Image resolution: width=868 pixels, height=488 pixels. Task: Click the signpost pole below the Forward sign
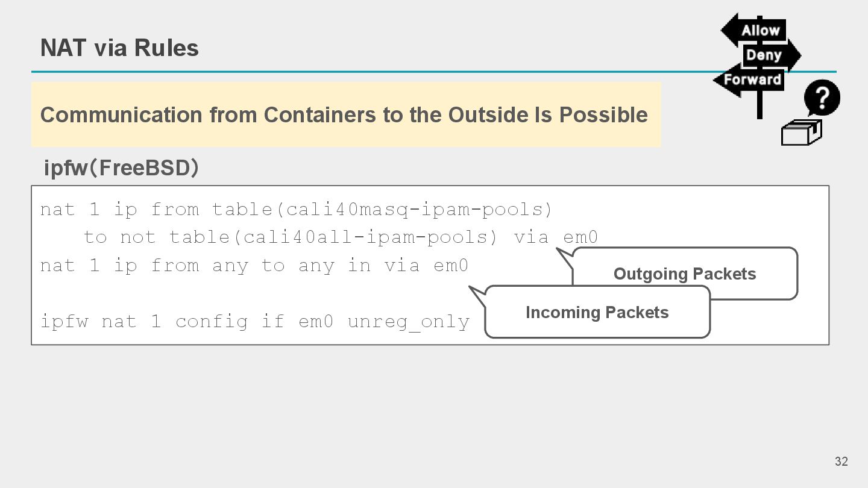tap(759, 105)
